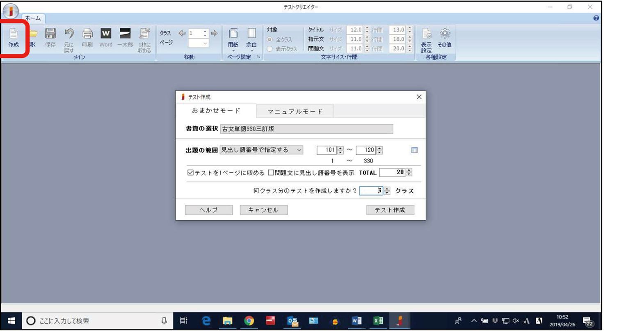Open 用紙 paper settings icon

[x=233, y=38]
